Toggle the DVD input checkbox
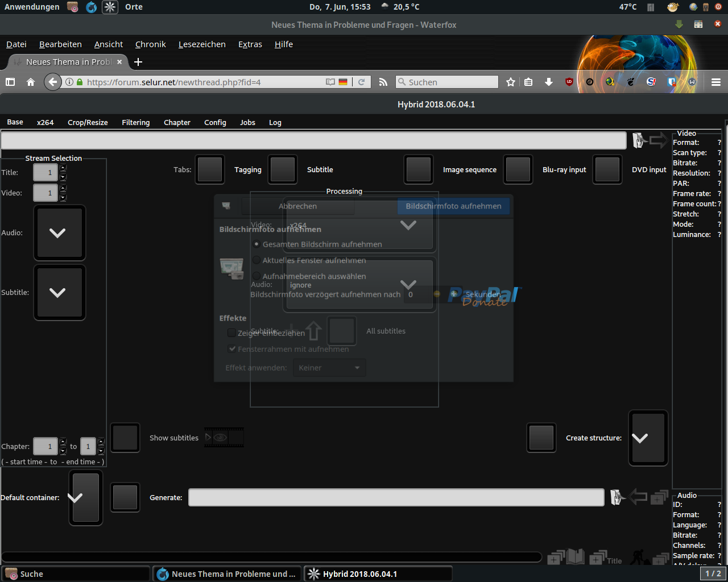The height and width of the screenshot is (582, 728). coord(607,169)
